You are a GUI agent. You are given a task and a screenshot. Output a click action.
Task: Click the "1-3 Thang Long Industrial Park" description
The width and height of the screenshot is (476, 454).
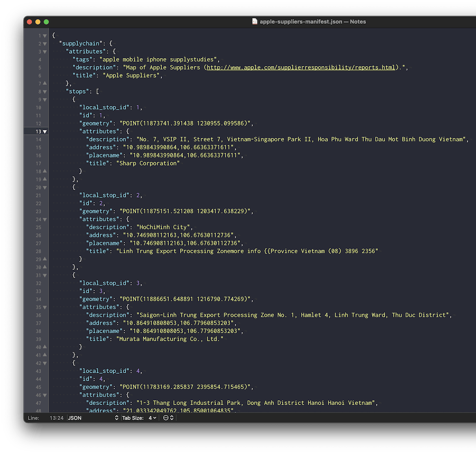coord(256,403)
